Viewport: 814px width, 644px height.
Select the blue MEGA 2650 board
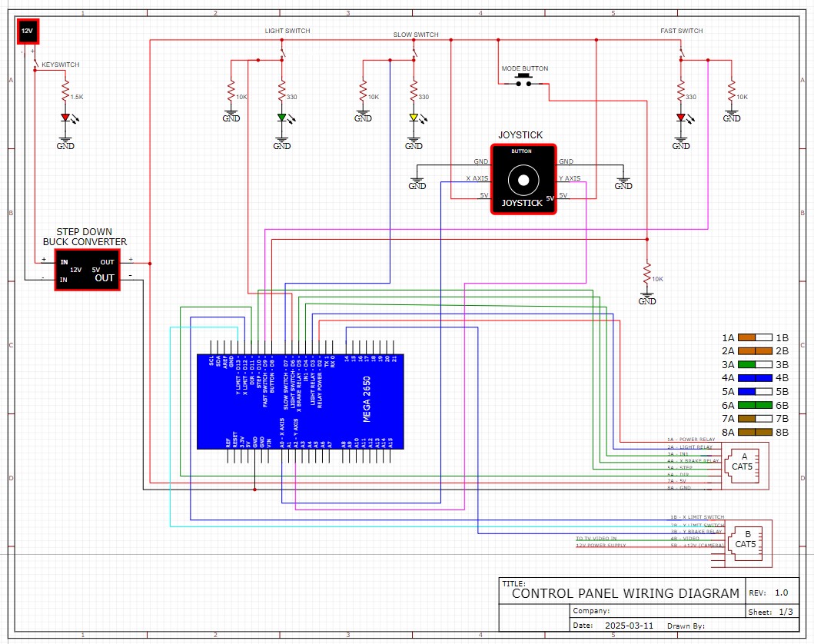pos(301,402)
